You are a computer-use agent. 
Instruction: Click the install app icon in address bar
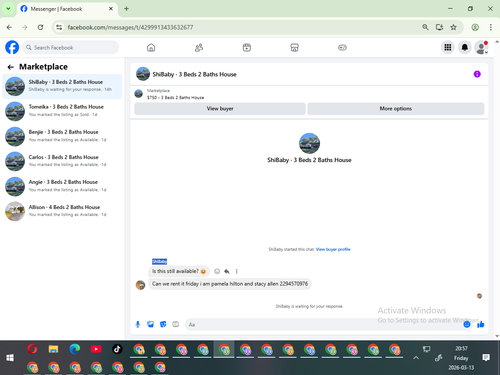coord(439,27)
